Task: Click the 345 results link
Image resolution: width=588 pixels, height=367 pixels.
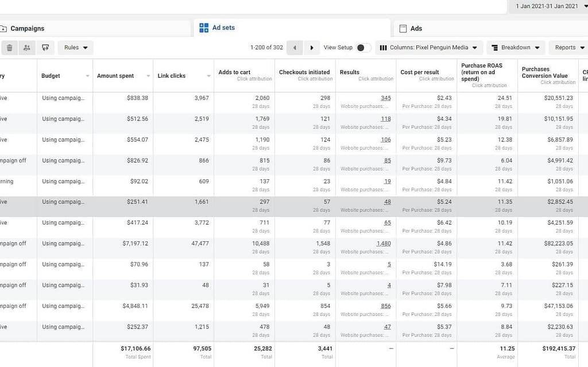Action: (385, 98)
